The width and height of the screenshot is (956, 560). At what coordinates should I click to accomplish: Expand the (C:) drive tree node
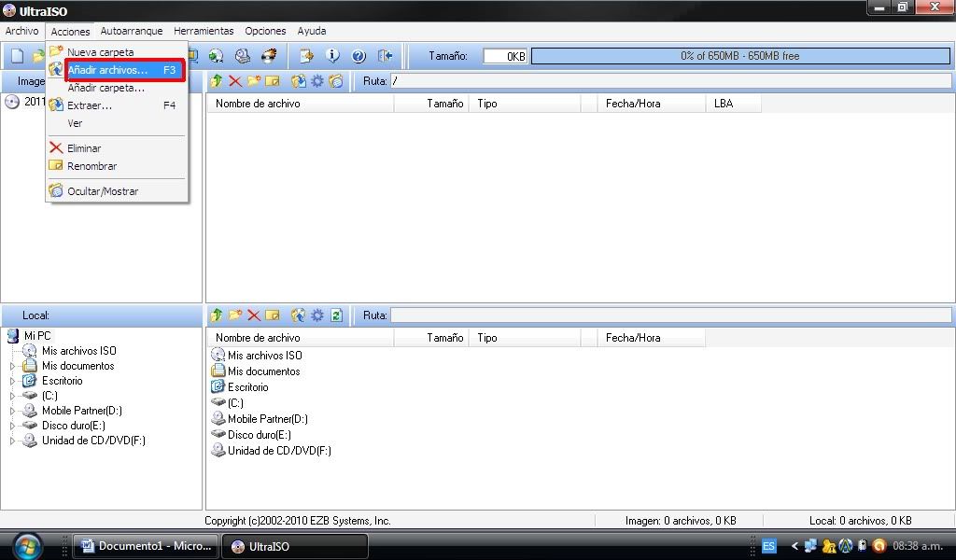[12, 396]
